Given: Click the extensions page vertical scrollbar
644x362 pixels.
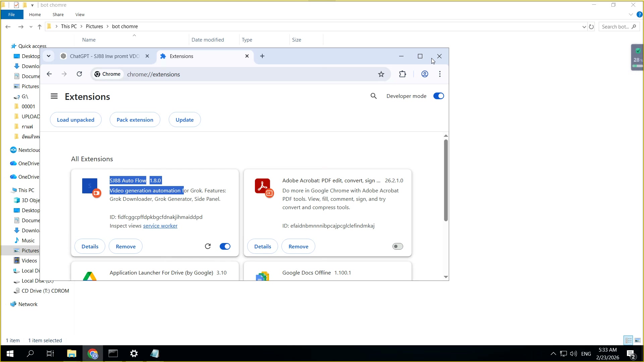Looking at the screenshot, I should click(446, 181).
